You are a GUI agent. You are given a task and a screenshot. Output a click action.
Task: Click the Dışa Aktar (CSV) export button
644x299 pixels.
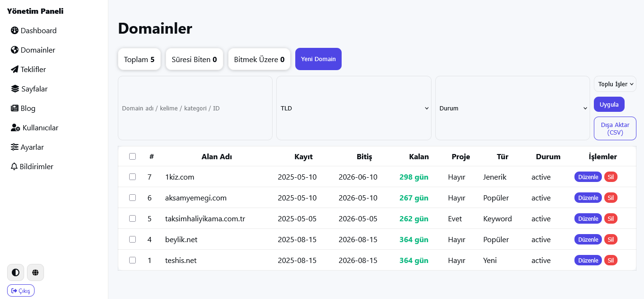[615, 128]
